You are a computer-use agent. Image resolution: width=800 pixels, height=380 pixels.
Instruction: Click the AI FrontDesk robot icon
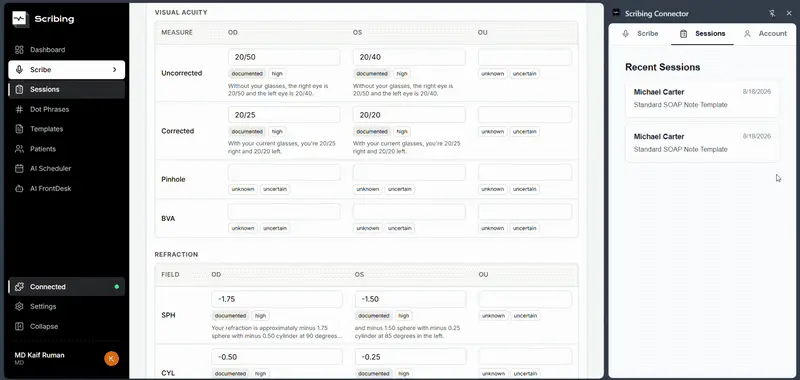pyautogui.click(x=19, y=188)
